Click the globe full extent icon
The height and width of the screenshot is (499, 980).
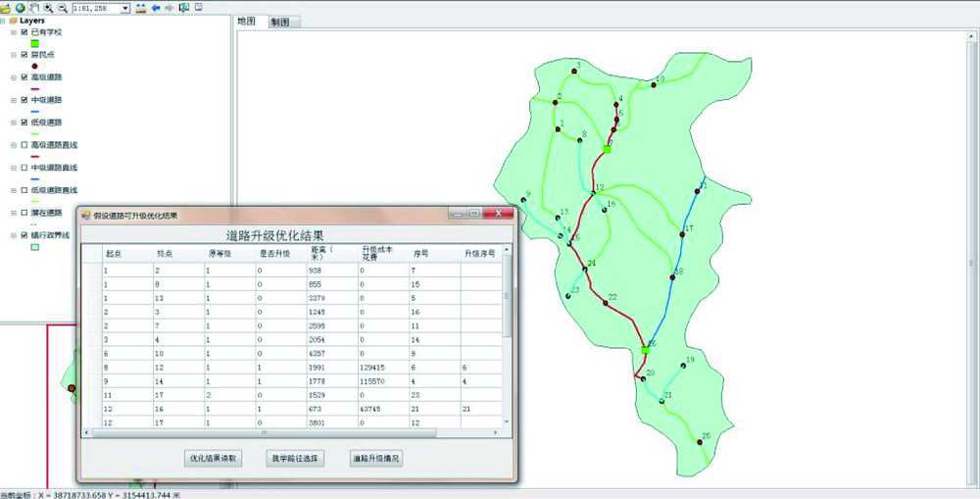[x=20, y=8]
